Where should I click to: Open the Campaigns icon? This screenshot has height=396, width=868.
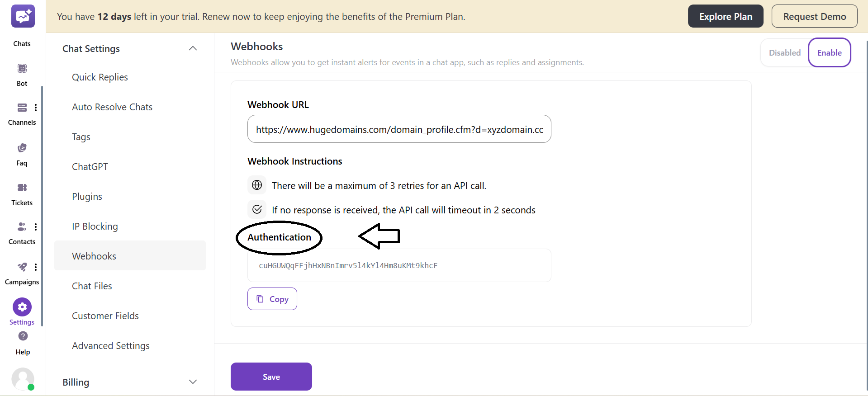[21, 267]
